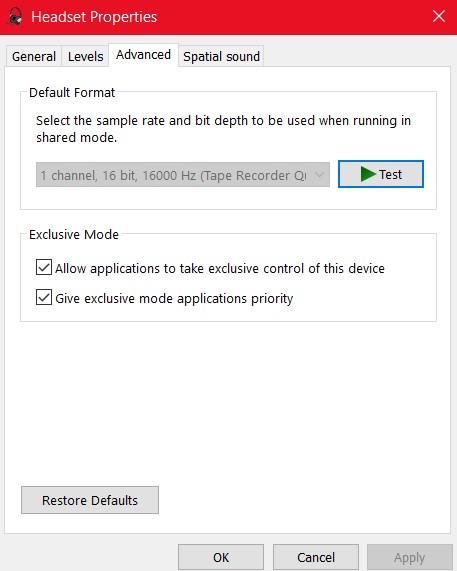The width and height of the screenshot is (457, 571).
Task: Click the 'Allow applications to take exclusive control' label
Action: click(x=220, y=268)
